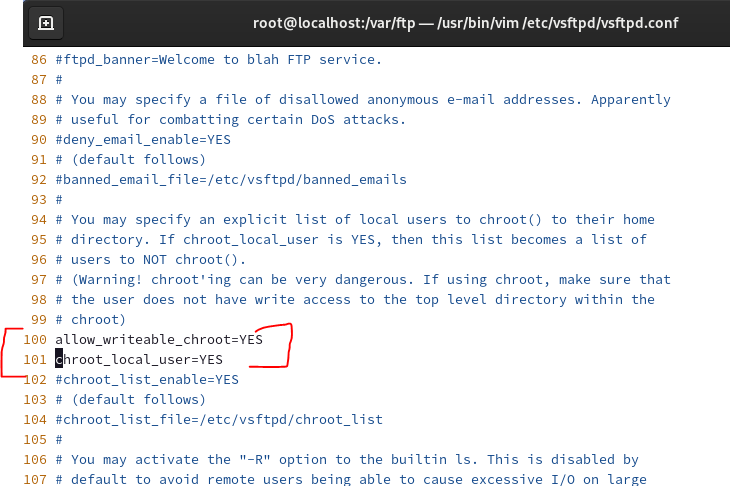Click the "(default follows)" comment on line 103
Screen dimensions: 730x486
tap(130, 400)
